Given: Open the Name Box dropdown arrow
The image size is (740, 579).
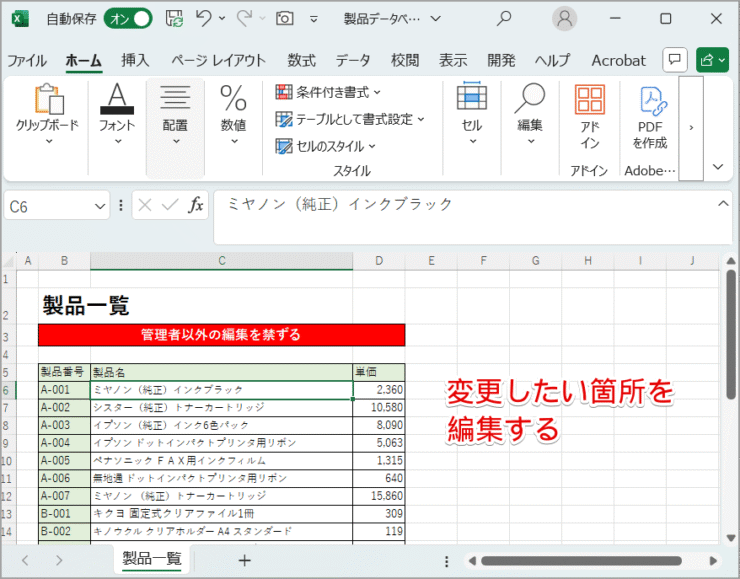Looking at the screenshot, I should [100, 206].
